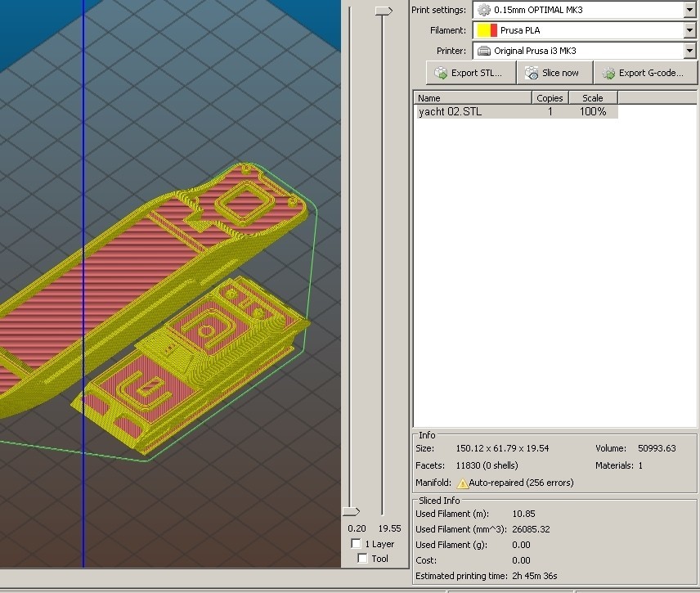Open the Printer dropdown arrow
The image size is (700, 593).
(x=689, y=51)
